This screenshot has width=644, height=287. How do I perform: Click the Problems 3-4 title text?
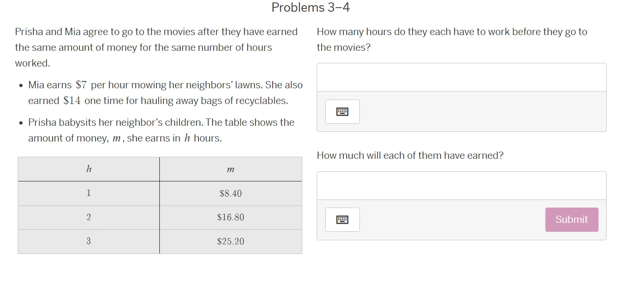(311, 7)
